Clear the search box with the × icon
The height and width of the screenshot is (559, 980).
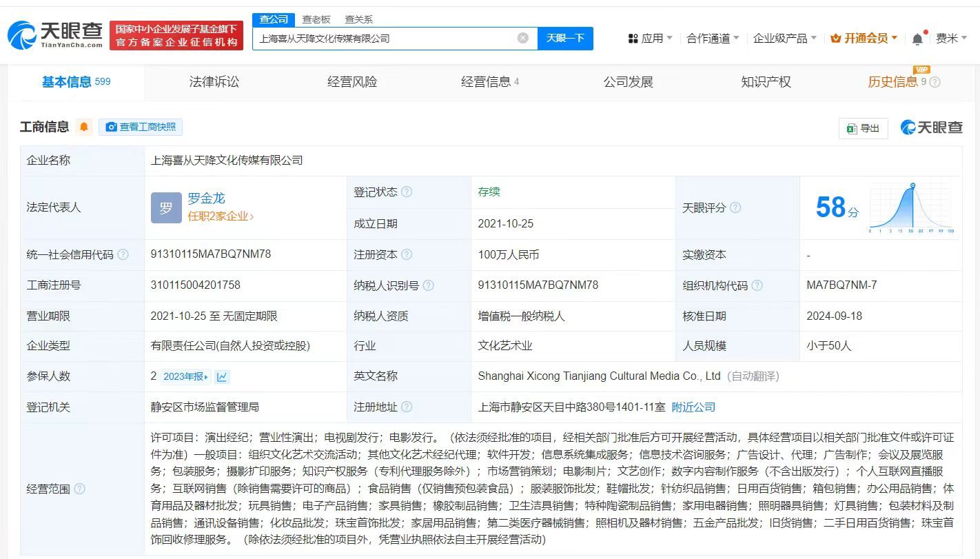coord(522,38)
